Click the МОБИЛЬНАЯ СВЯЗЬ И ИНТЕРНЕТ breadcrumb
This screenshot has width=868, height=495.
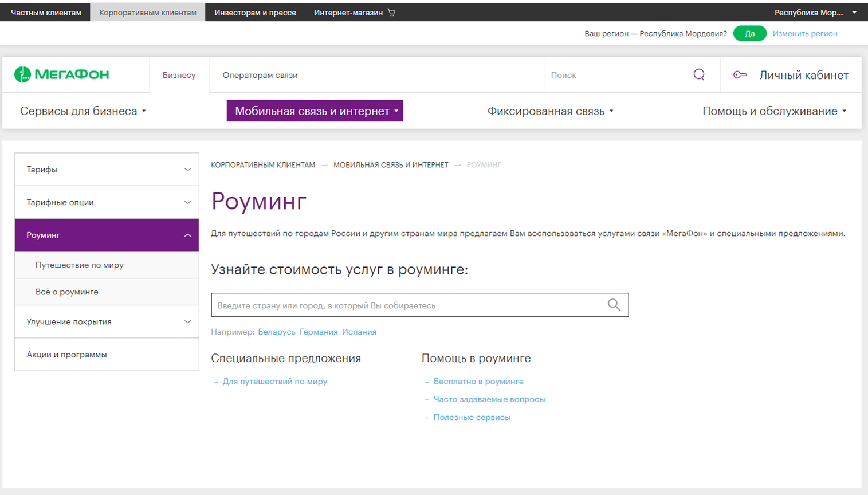(391, 165)
